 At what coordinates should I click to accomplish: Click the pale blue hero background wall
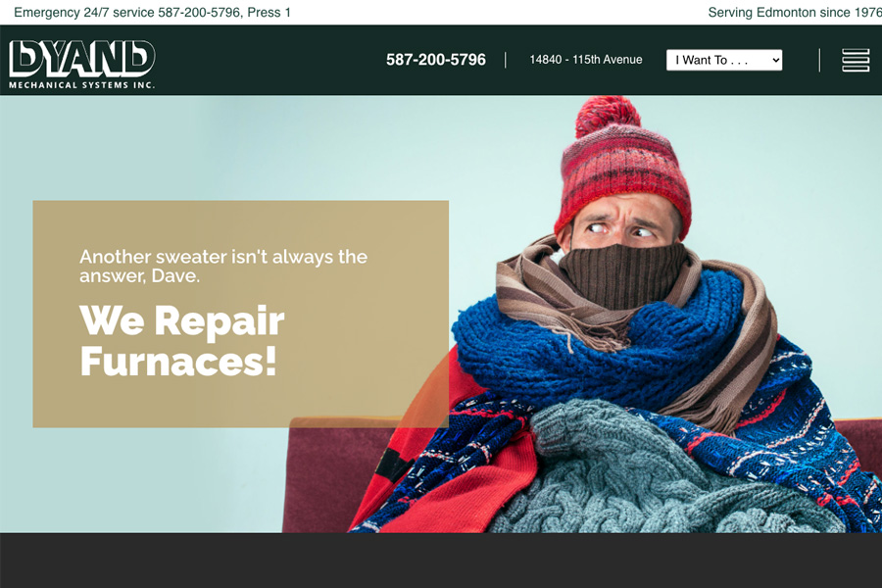click(225, 146)
